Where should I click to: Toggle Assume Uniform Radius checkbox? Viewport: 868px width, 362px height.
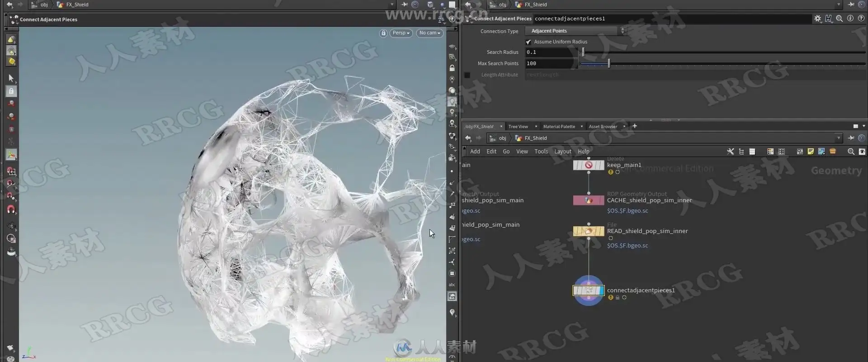[528, 42]
